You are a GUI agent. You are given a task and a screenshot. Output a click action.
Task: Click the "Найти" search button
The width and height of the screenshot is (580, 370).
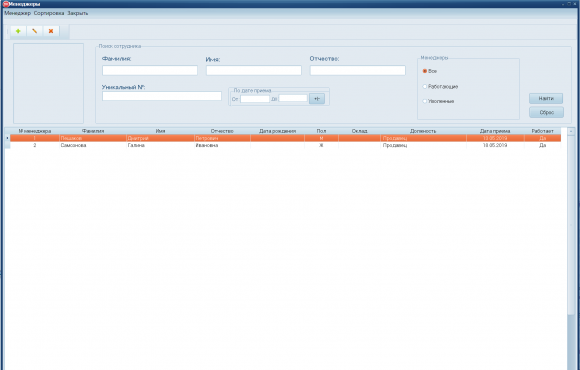click(x=546, y=98)
